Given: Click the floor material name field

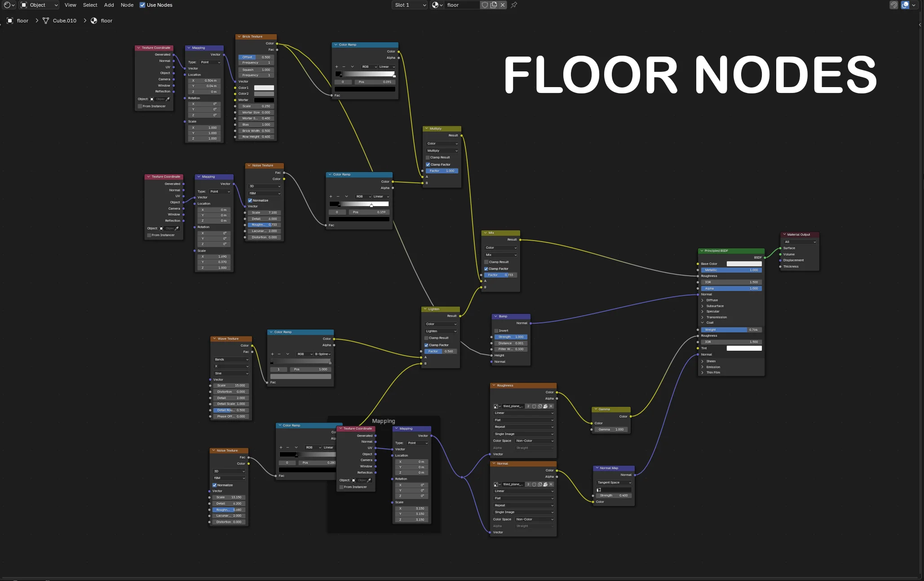Looking at the screenshot, I should pyautogui.click(x=462, y=5).
